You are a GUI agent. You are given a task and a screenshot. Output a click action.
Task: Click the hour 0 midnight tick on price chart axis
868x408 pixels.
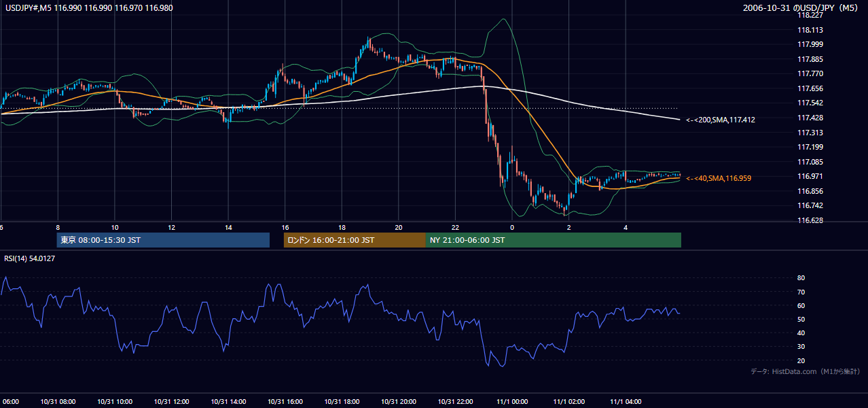click(x=512, y=227)
